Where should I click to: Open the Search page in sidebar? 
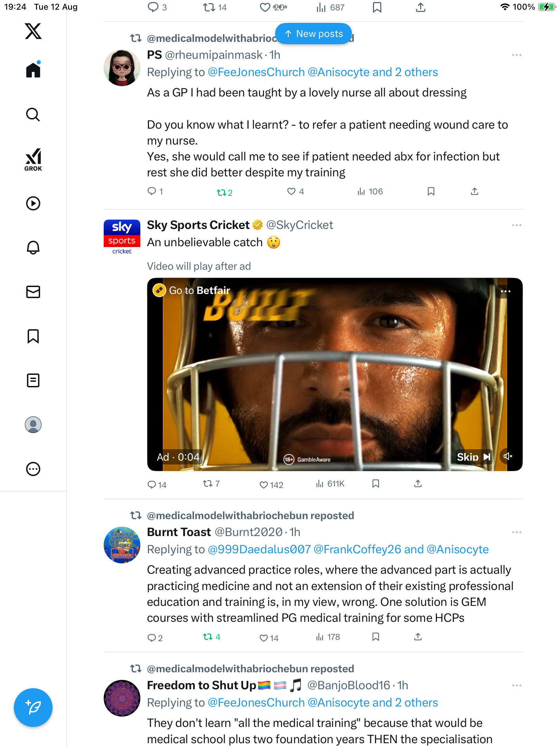(33, 115)
